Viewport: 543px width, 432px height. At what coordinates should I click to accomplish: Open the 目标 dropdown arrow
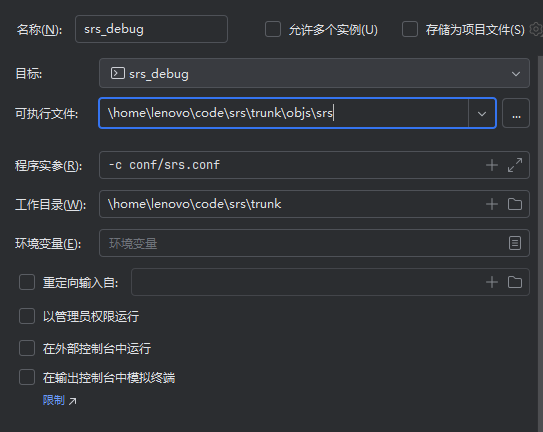[x=516, y=74]
